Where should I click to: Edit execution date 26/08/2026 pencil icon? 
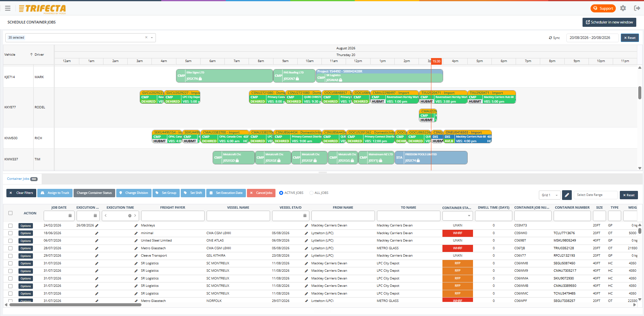click(x=97, y=225)
